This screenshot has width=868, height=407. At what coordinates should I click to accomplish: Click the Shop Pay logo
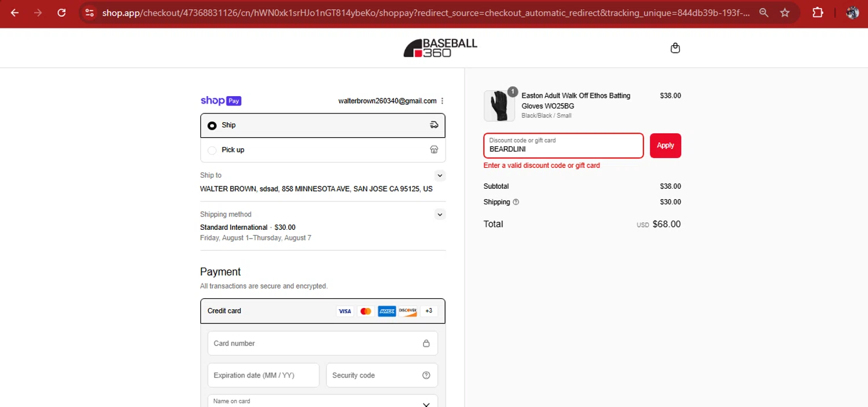[x=221, y=101]
